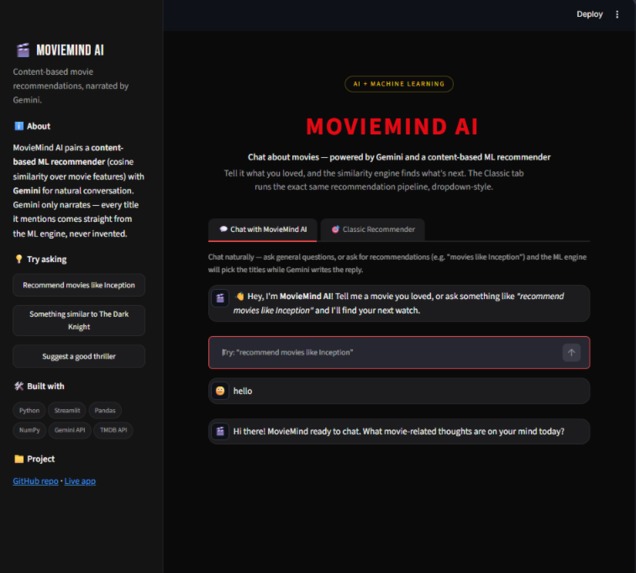Click the Built with heading
This screenshot has width=636, height=573.
[45, 386]
